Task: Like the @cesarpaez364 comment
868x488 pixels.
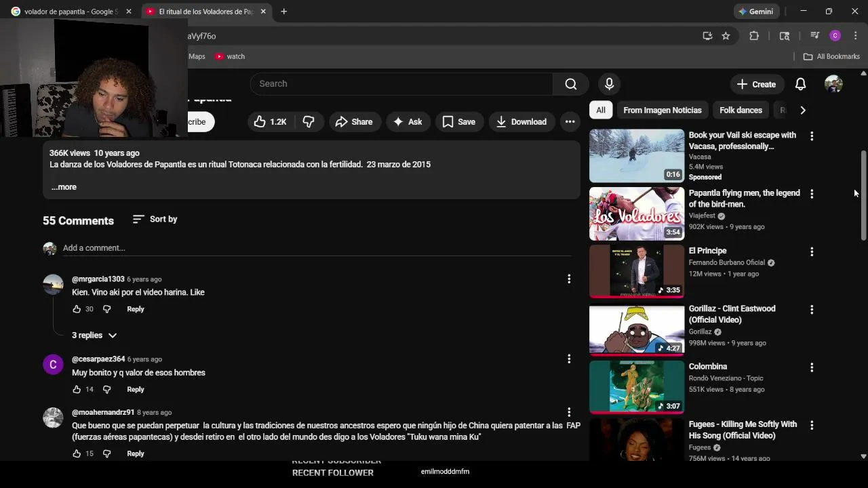Action: 77,390
